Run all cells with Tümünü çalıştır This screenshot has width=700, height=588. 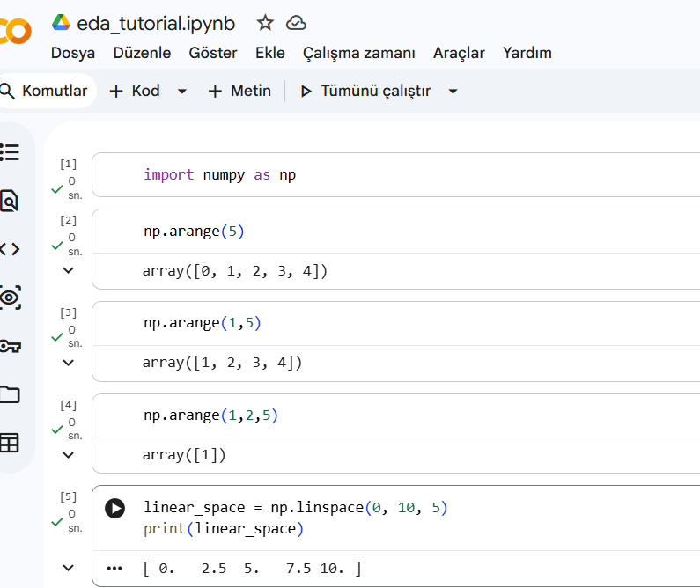(365, 91)
